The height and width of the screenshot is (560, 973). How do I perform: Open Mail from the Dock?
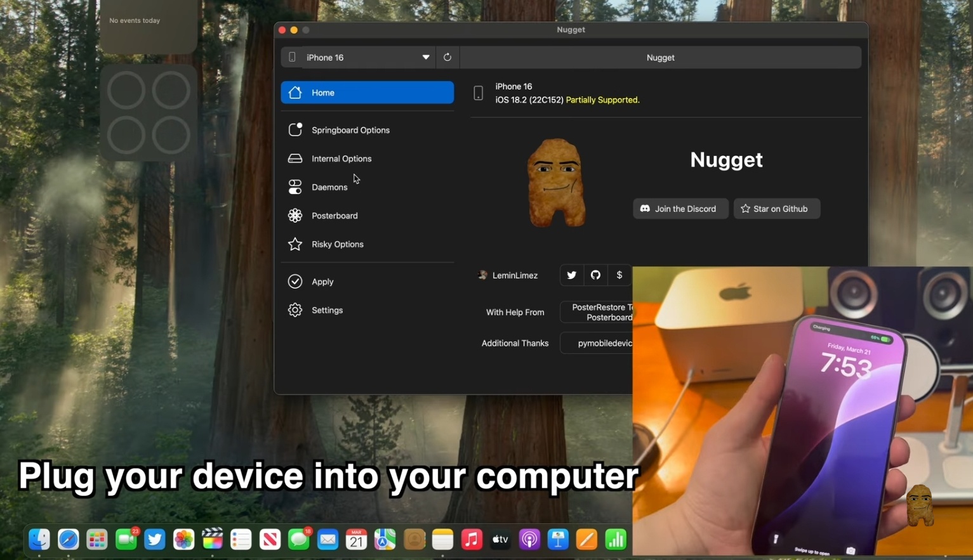328,539
